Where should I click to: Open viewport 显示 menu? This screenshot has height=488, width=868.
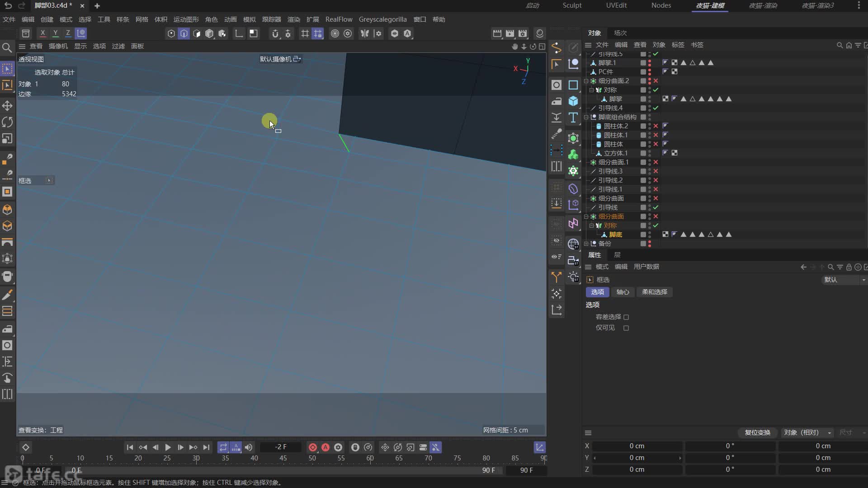coord(80,46)
